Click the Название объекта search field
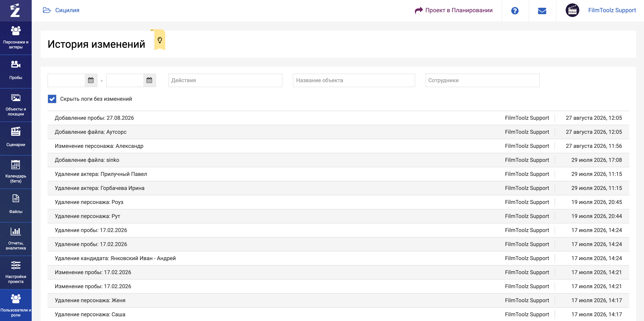 (x=354, y=80)
